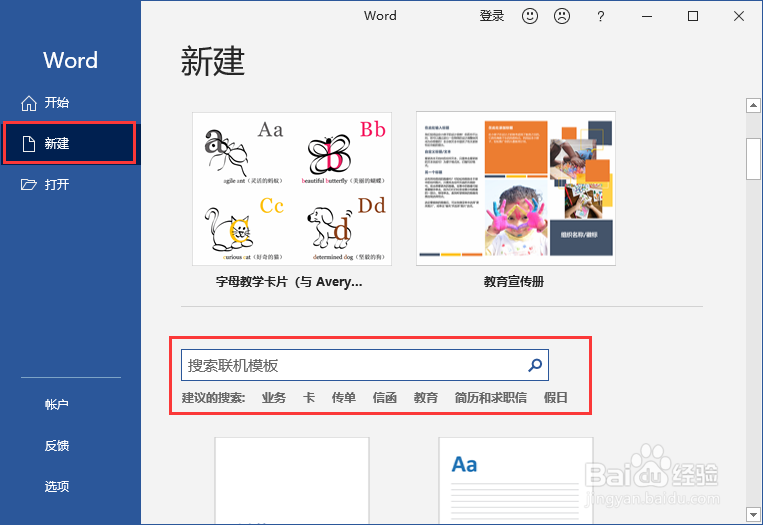Open help with the question mark icon
The width and height of the screenshot is (763, 525).
tap(600, 17)
